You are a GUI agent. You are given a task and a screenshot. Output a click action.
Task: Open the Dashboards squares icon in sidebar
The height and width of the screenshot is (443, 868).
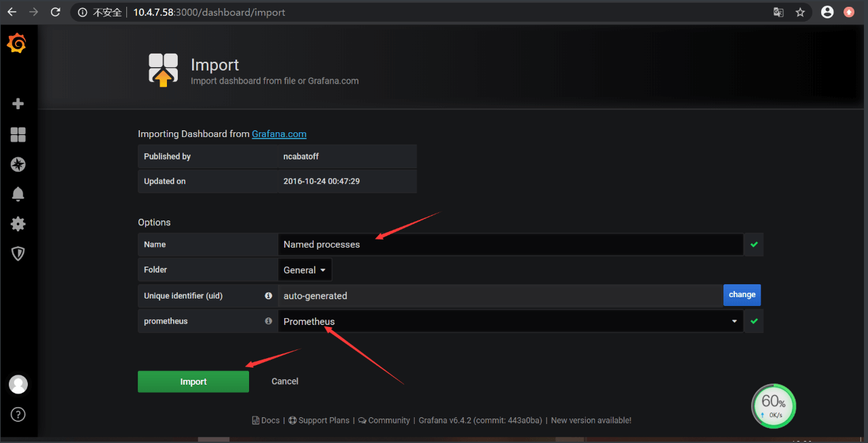[18, 134]
